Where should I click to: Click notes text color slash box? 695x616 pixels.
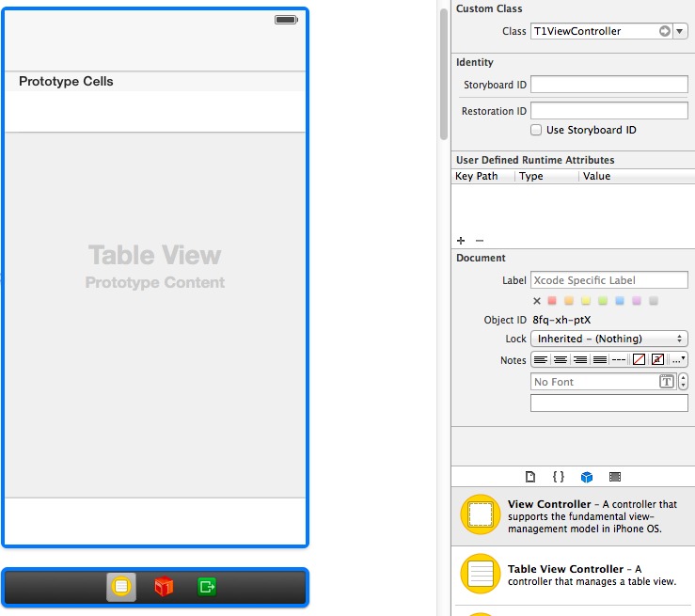pyautogui.click(x=639, y=359)
